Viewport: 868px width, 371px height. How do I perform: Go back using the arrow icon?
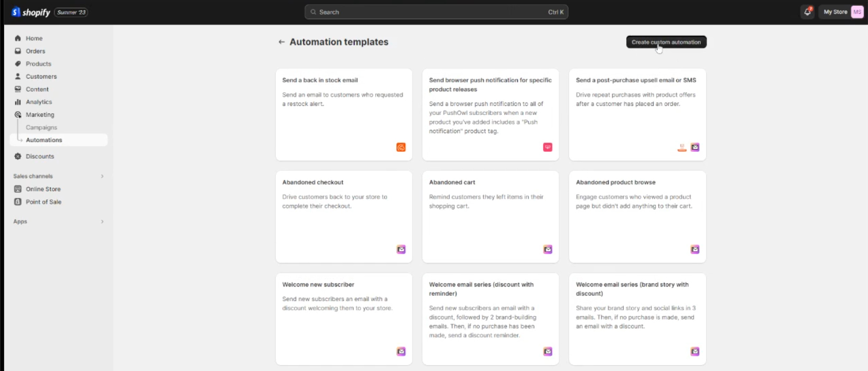click(x=281, y=42)
